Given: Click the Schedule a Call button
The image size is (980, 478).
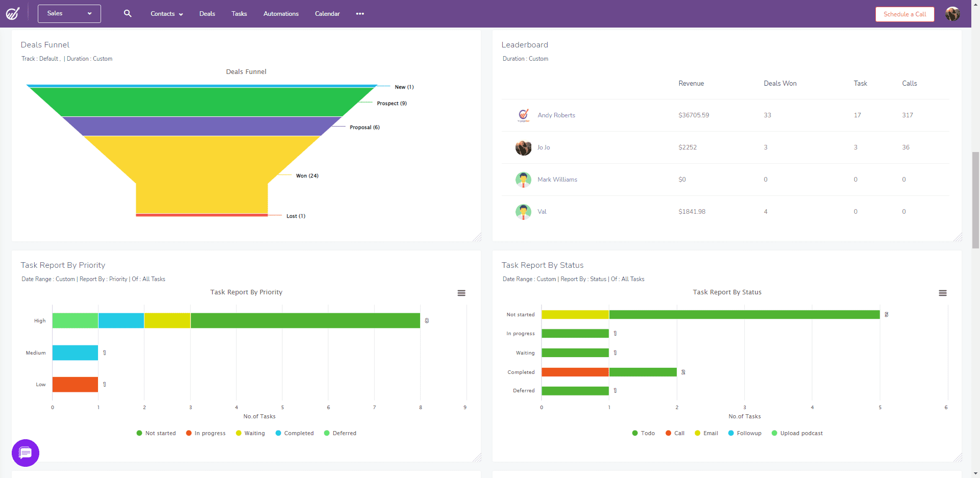Looking at the screenshot, I should coord(905,14).
